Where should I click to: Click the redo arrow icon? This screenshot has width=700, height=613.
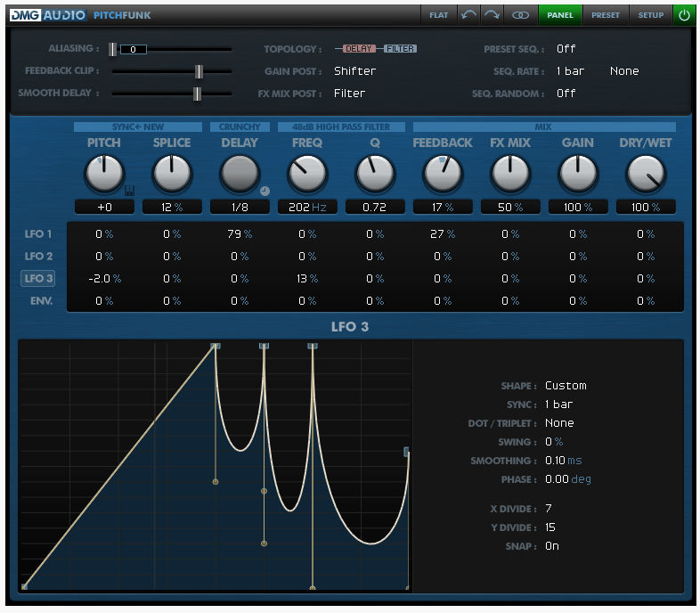point(492,15)
